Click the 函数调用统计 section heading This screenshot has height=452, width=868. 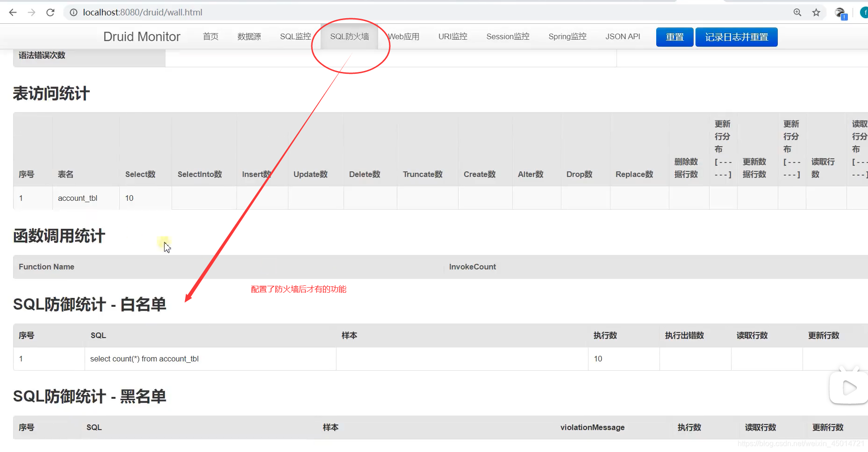tap(59, 236)
